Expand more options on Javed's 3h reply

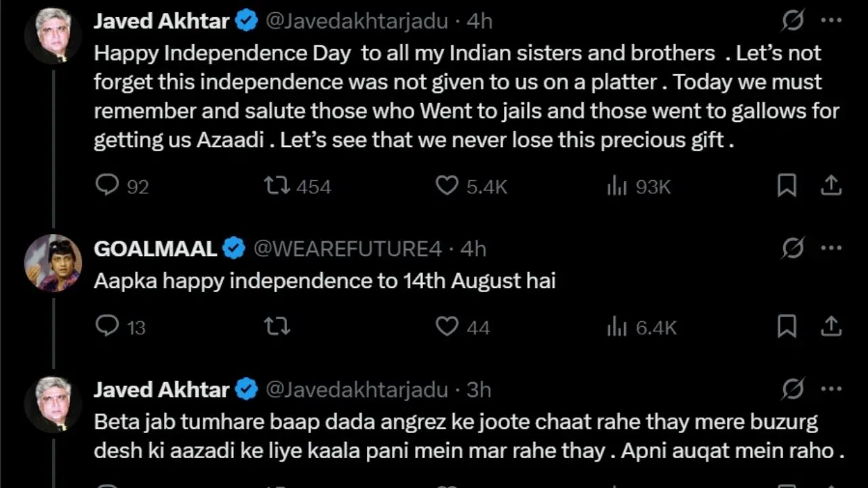pyautogui.click(x=831, y=390)
